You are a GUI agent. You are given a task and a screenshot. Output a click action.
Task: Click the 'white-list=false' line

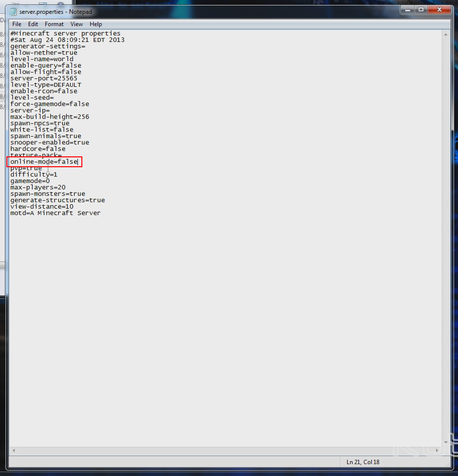(x=42, y=129)
